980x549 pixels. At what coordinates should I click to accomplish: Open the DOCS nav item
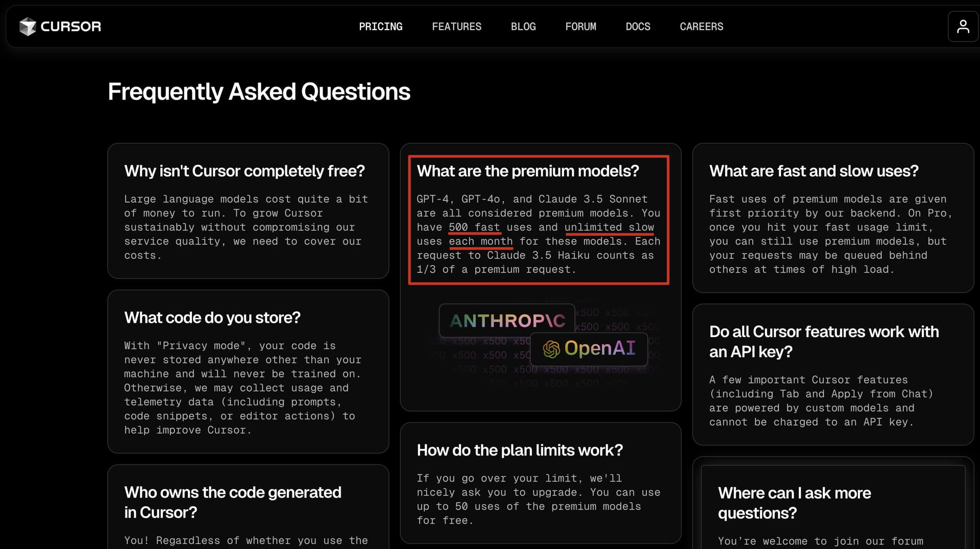click(638, 27)
